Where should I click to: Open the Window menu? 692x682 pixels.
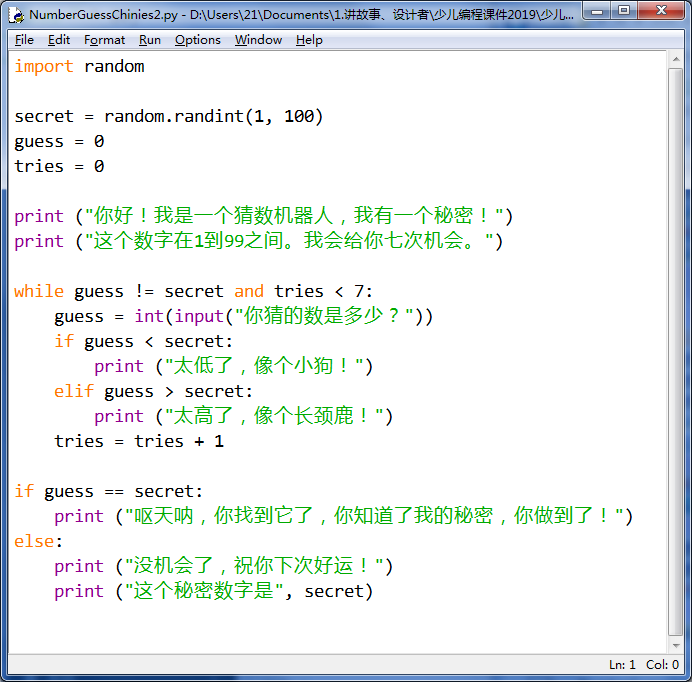click(258, 40)
